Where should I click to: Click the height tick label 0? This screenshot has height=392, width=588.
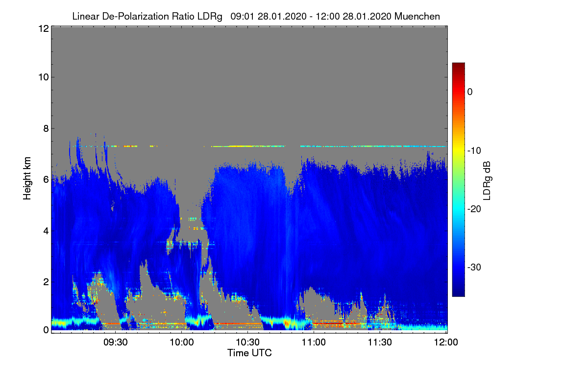tap(45, 330)
